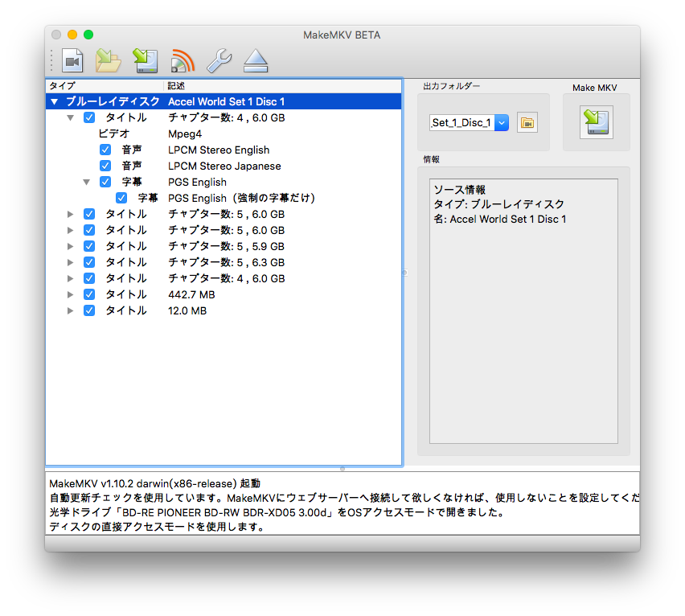Uncheck the LPCM Stereo Japanese audio track

(105, 166)
